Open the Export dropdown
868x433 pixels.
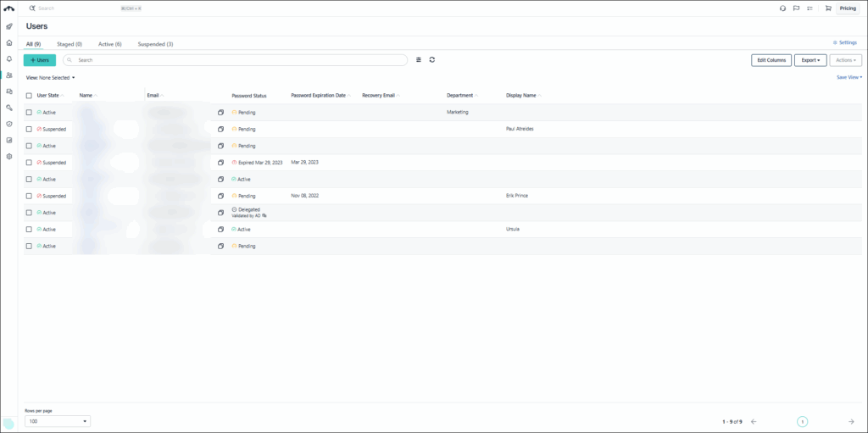(x=810, y=60)
